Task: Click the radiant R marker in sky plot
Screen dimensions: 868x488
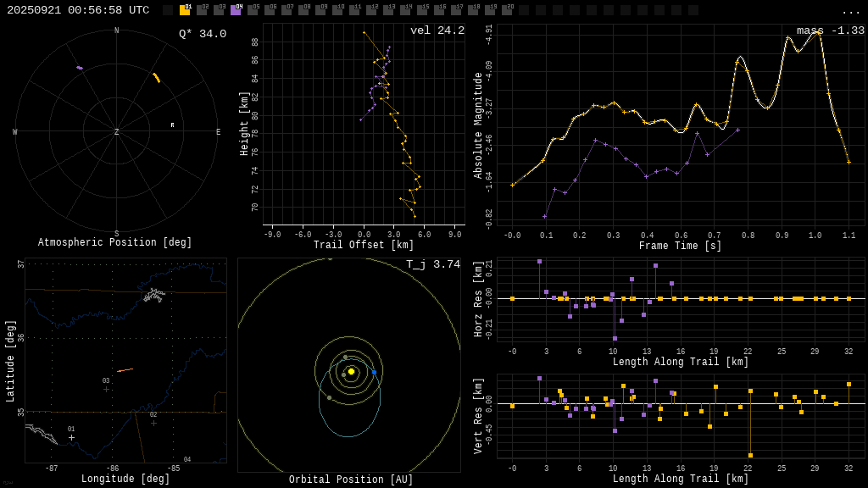Action: [x=172, y=125]
